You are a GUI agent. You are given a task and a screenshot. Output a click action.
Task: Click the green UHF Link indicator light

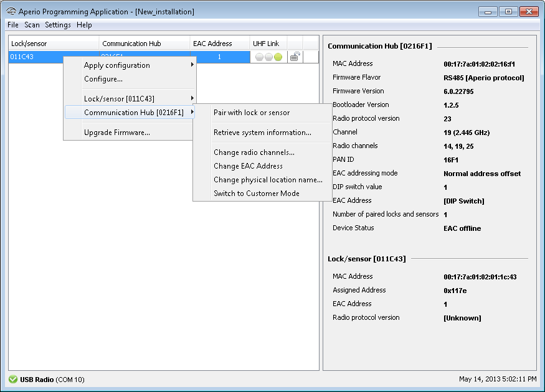tap(278, 57)
